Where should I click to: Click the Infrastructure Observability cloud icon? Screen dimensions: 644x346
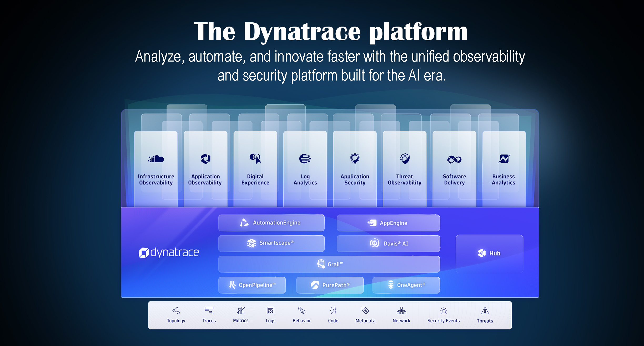point(156,159)
